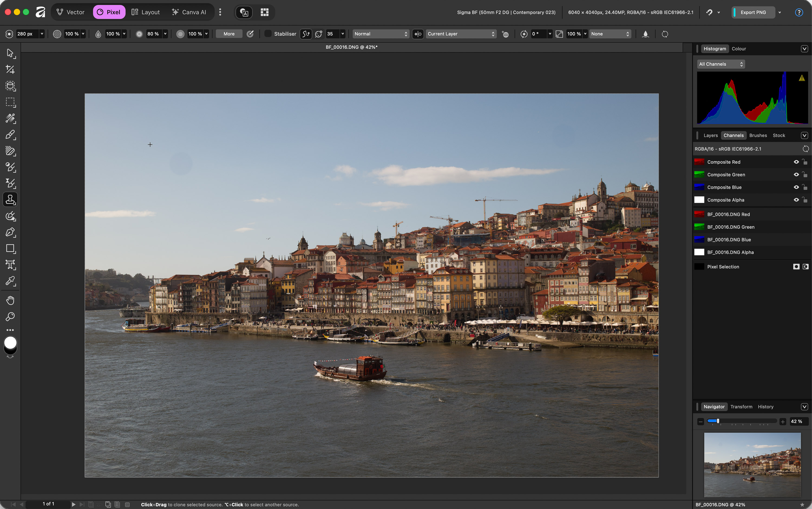Image resolution: width=812 pixels, height=509 pixels.
Task: Open the Transform tab
Action: point(741,407)
